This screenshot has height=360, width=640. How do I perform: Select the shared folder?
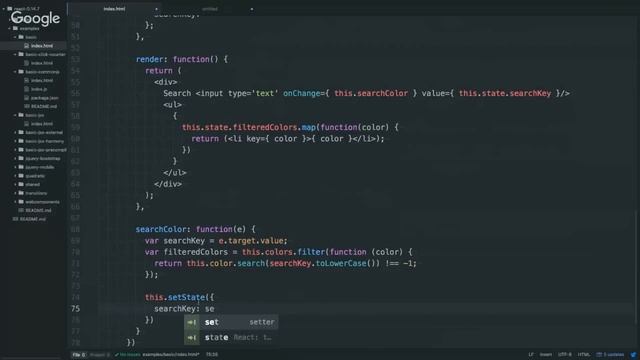click(x=33, y=184)
